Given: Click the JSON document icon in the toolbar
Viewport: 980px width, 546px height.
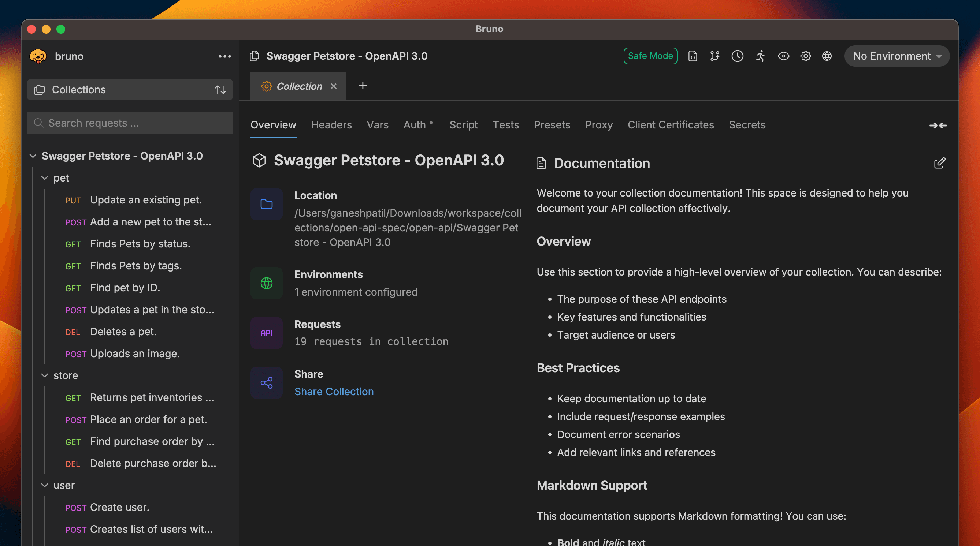Looking at the screenshot, I should point(693,56).
